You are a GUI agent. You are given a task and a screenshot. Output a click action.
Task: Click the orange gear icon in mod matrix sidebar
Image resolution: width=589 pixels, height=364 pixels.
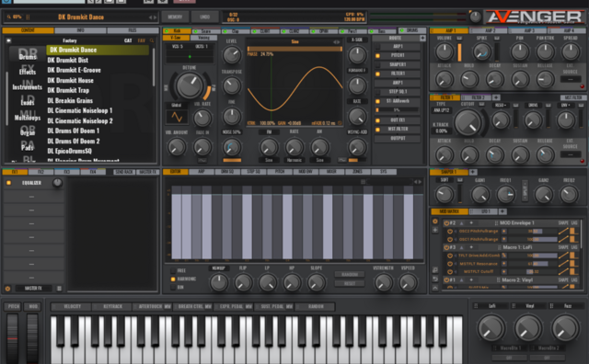point(435,222)
